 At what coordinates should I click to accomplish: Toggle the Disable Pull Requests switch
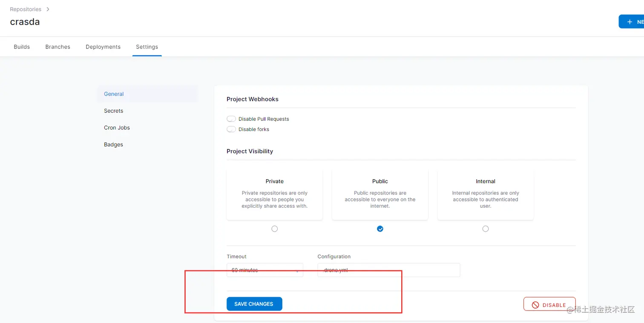231,119
